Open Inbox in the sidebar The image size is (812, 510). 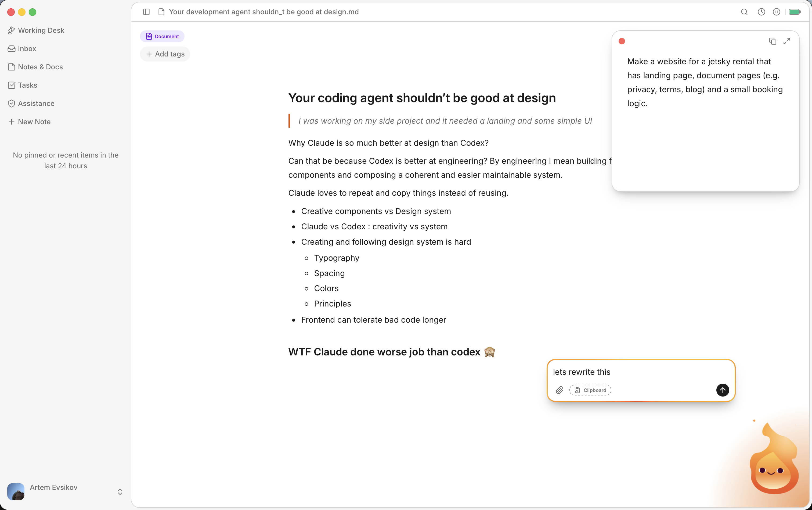click(22, 49)
